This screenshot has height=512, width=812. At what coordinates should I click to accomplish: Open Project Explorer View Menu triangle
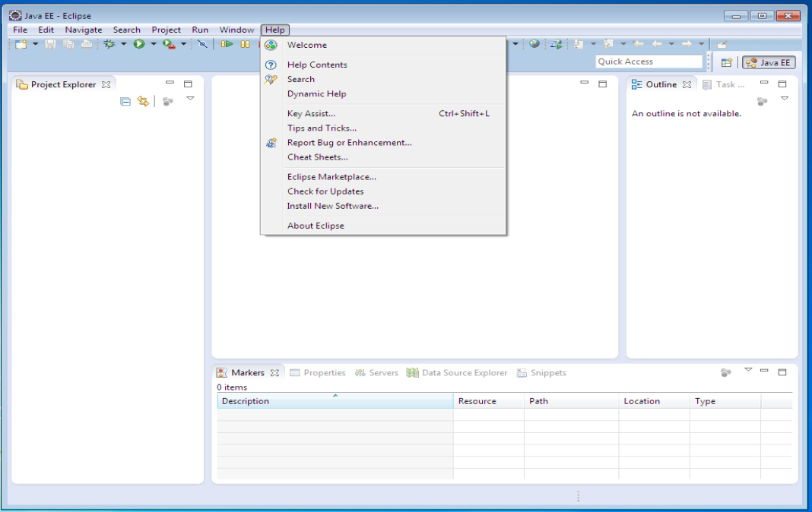tap(190, 98)
